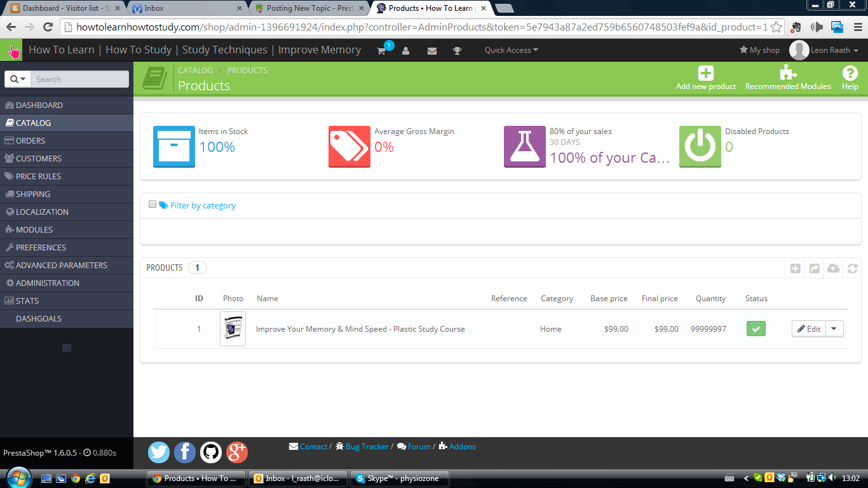Click the purple flask sales icon
Image resolution: width=868 pixels, height=488 pixels.
[x=525, y=147]
